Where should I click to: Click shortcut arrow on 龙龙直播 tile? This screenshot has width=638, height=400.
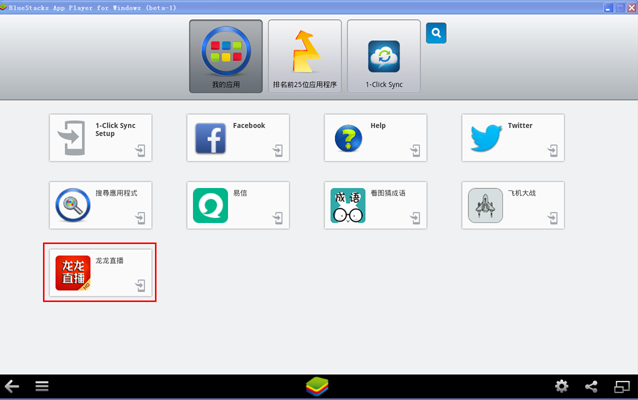point(140,286)
